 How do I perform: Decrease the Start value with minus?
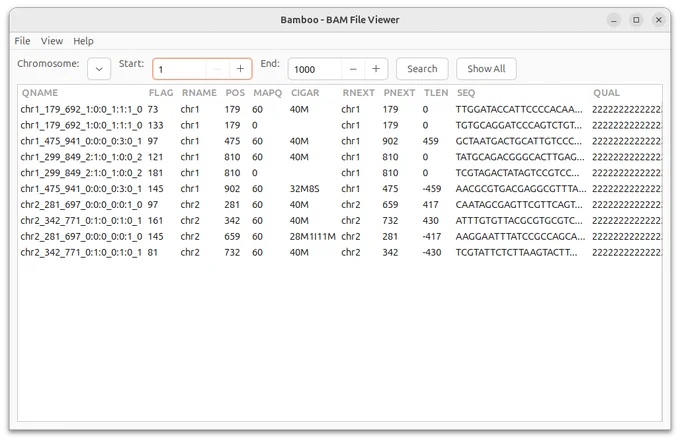pos(217,69)
